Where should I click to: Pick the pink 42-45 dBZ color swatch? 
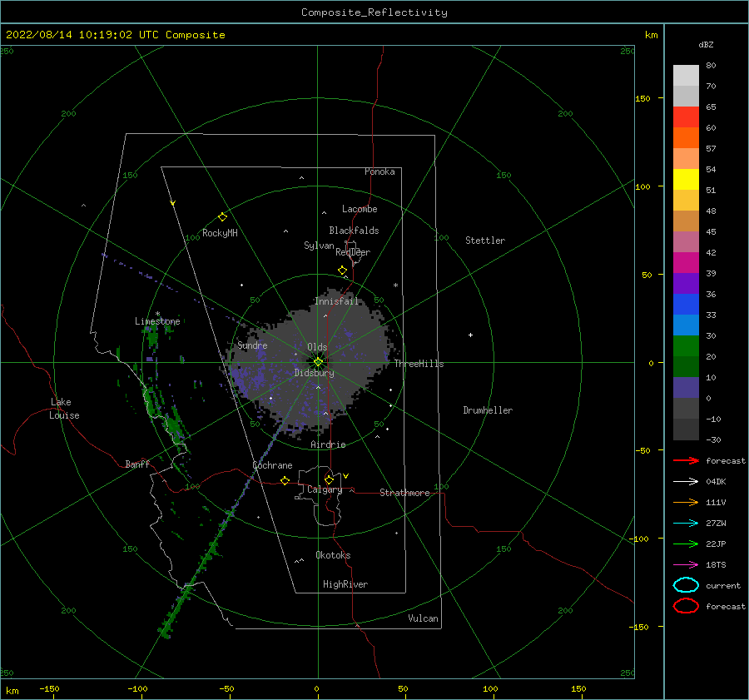[x=686, y=242]
